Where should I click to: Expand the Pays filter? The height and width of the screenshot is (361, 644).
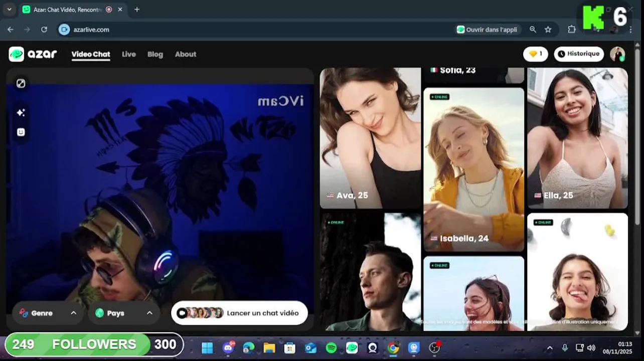[x=124, y=313]
